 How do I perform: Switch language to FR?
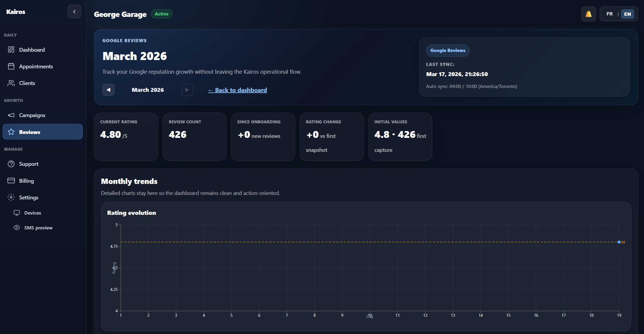[610, 14]
